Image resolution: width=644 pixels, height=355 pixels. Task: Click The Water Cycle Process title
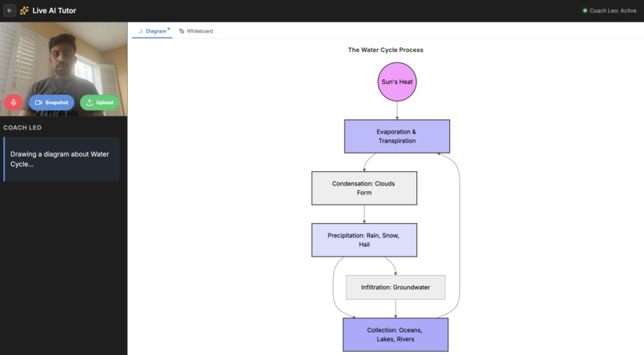click(386, 50)
